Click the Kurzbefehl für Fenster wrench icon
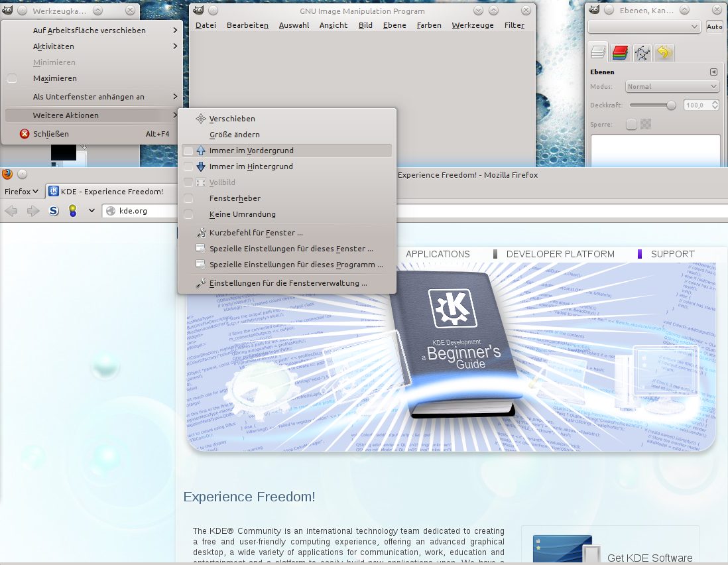Viewport: 728px width, 565px height. [x=201, y=233]
